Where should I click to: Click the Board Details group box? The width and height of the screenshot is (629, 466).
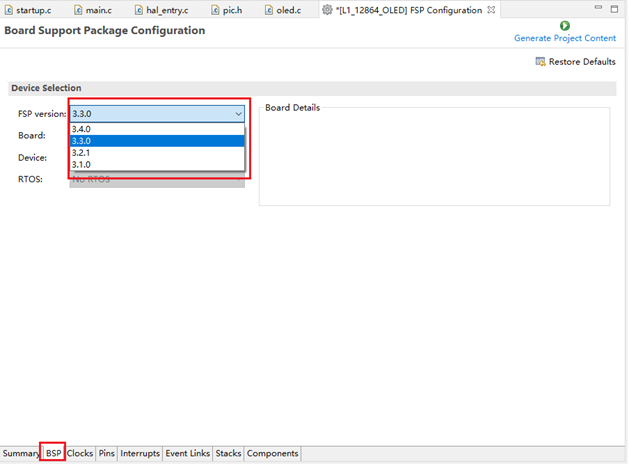(434, 154)
